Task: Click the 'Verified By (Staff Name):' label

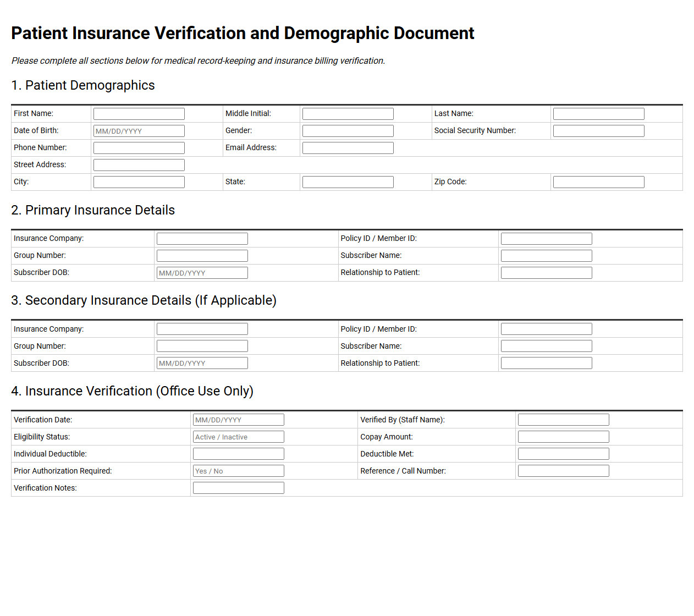Action: [x=403, y=420]
